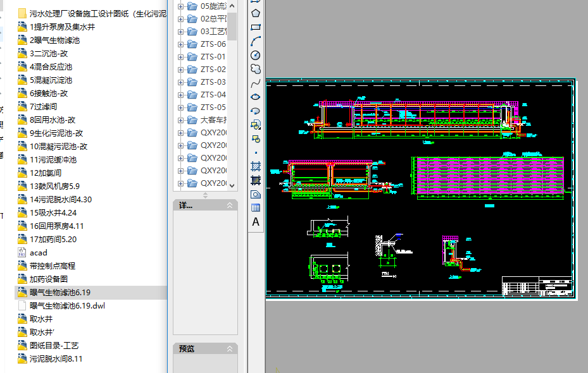This screenshot has width=588, height=373.
Task: Select the Circle draw tool
Action: pyautogui.click(x=255, y=55)
